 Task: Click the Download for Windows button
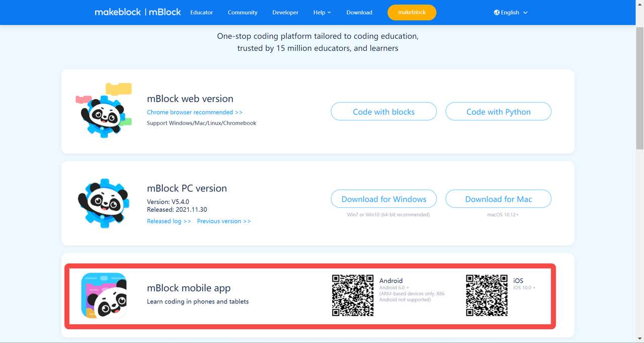(384, 199)
